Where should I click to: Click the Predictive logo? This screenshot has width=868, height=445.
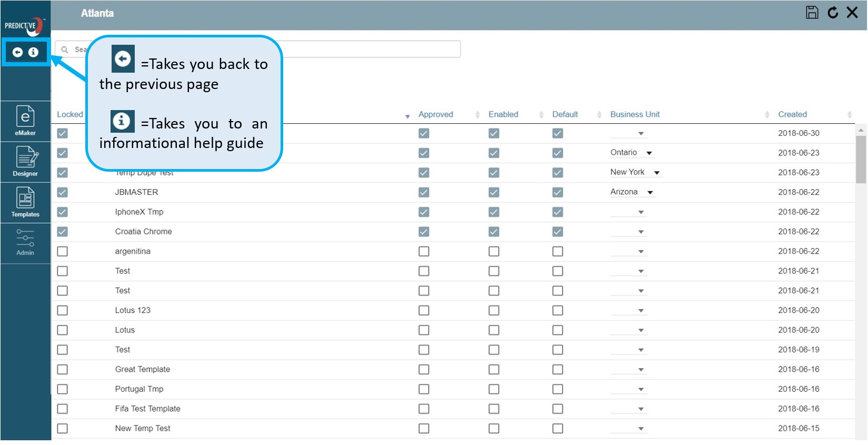point(24,25)
